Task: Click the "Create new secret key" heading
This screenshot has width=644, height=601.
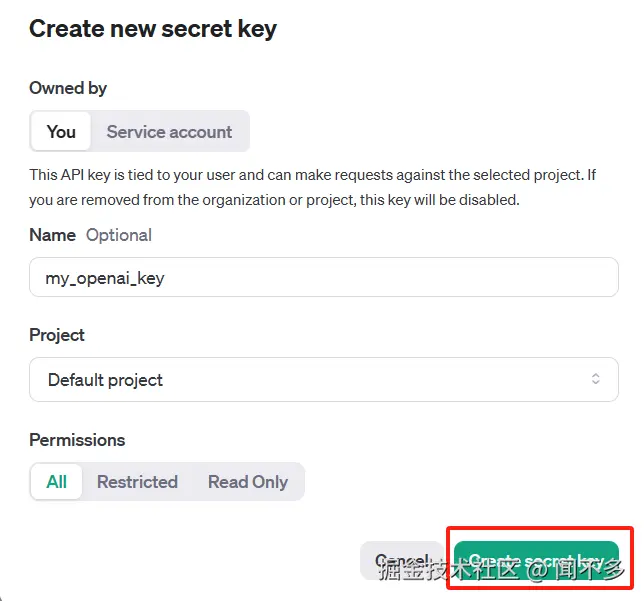Action: tap(153, 29)
